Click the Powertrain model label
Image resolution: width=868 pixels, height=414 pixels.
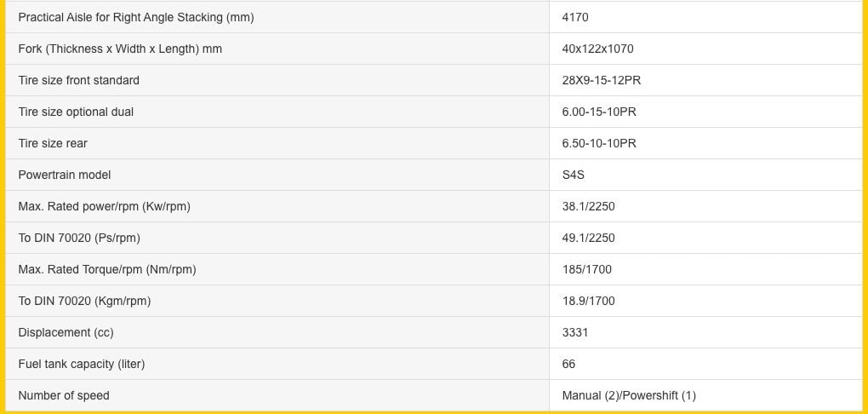[65, 175]
